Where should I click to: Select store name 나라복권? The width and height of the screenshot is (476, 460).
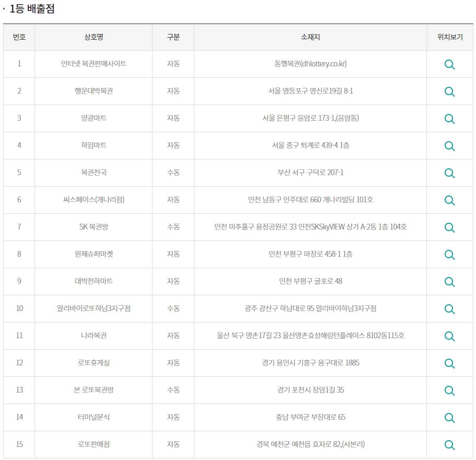pos(94,335)
